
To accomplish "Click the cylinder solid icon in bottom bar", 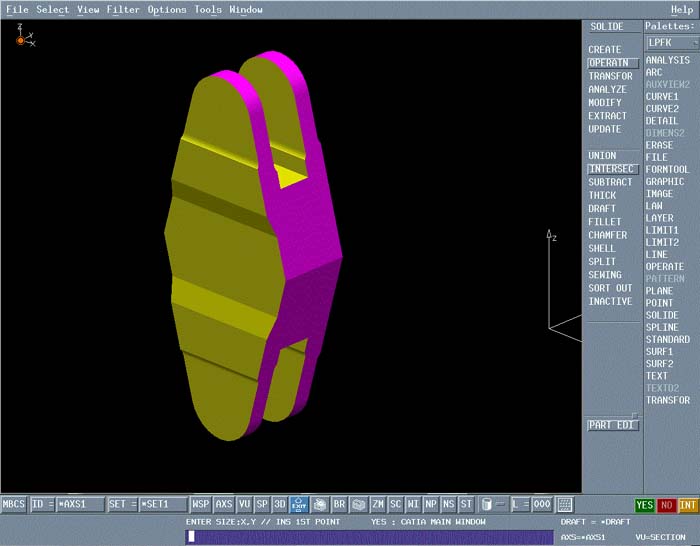I will click(486, 504).
